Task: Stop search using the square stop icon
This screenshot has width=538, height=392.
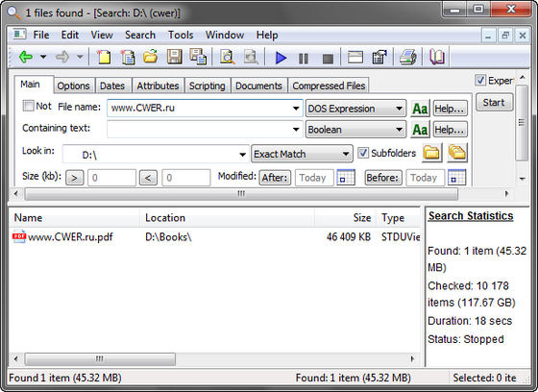Action: click(328, 59)
